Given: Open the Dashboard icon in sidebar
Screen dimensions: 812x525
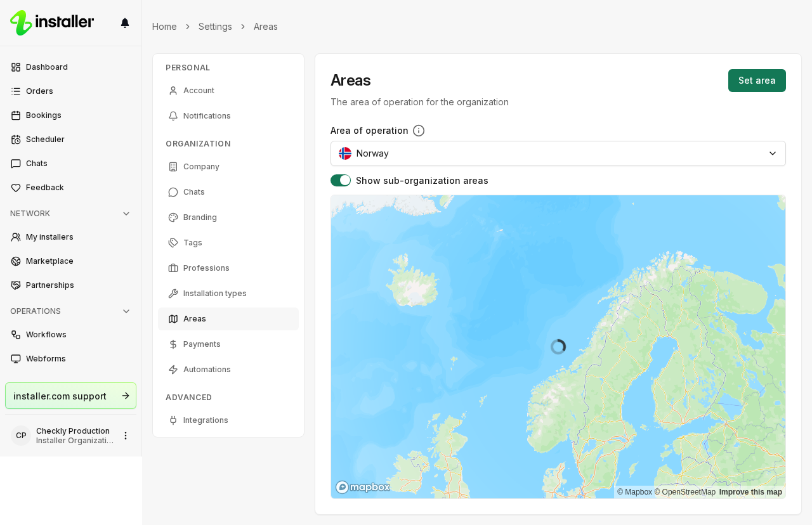Looking at the screenshot, I should tap(16, 67).
